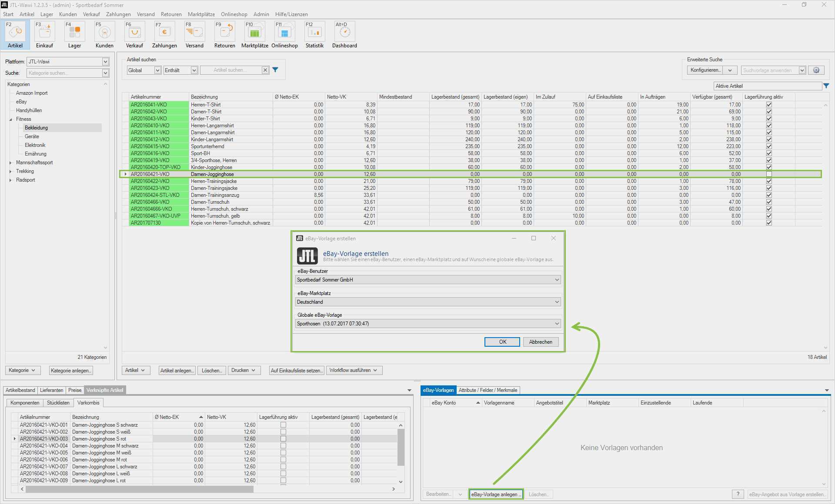The width and height of the screenshot is (835, 504).
Task: Expand the Mannschaftssport category tree node
Action: [x=10, y=162]
